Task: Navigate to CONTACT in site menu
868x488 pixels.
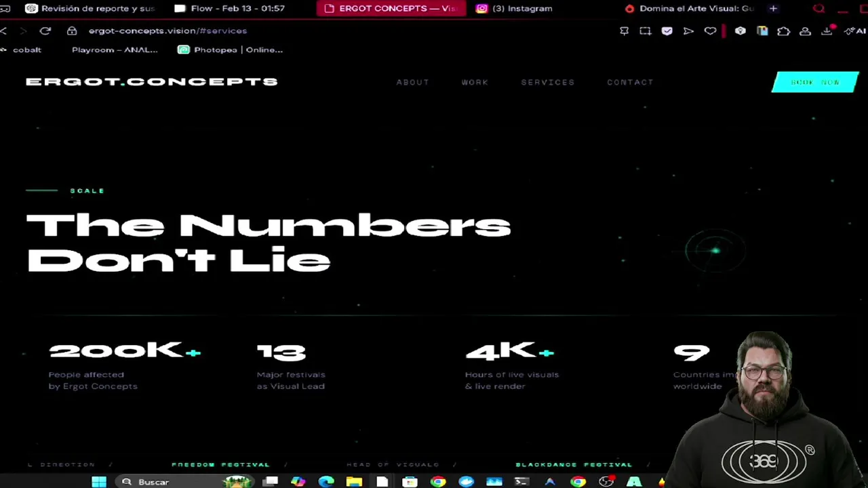Action: (630, 82)
